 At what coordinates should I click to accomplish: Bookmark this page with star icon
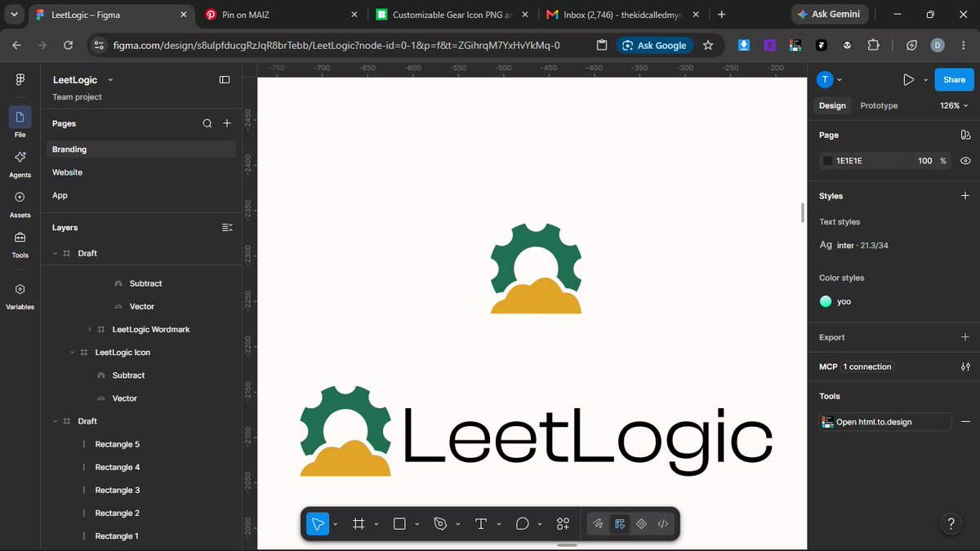708,46
